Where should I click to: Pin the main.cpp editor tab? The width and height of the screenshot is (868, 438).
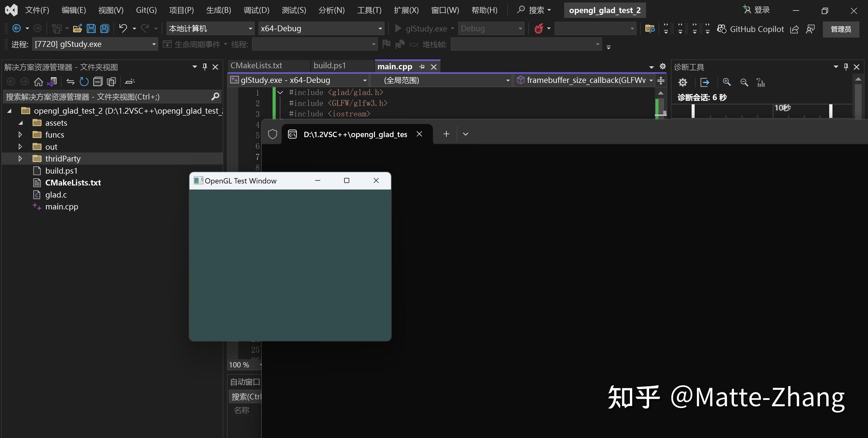pos(422,66)
